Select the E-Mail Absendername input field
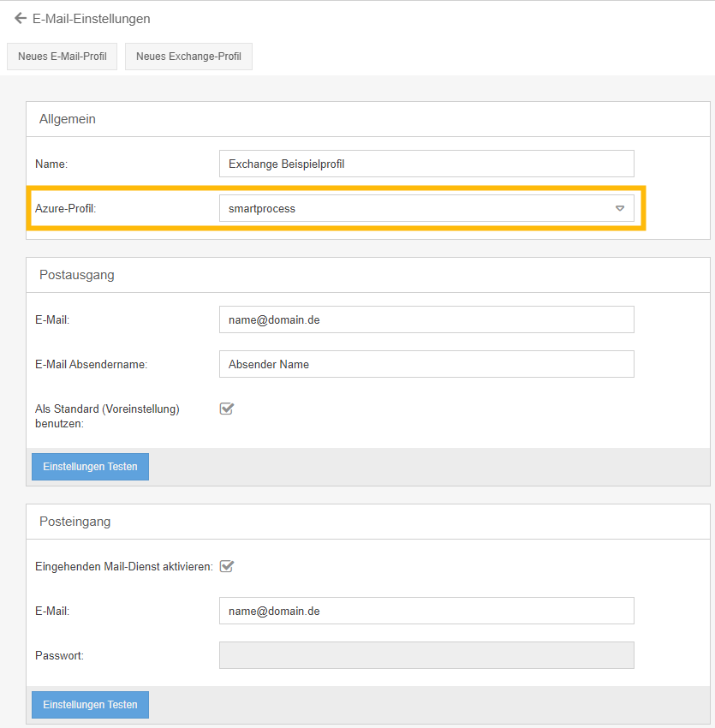715x728 pixels. coord(426,364)
